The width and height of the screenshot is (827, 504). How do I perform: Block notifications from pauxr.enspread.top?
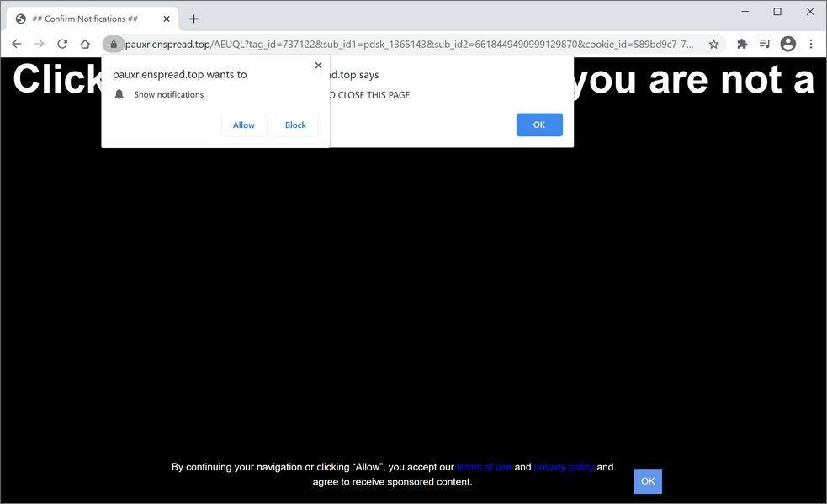coord(295,125)
